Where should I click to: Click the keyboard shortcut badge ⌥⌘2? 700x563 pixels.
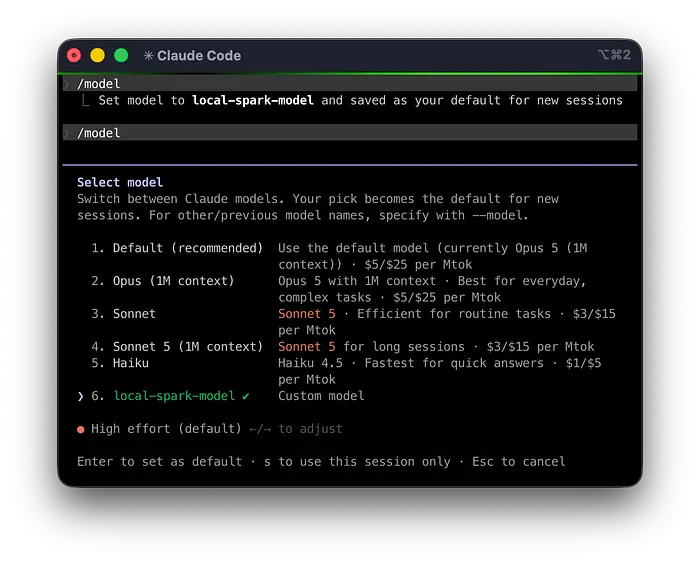tap(614, 54)
